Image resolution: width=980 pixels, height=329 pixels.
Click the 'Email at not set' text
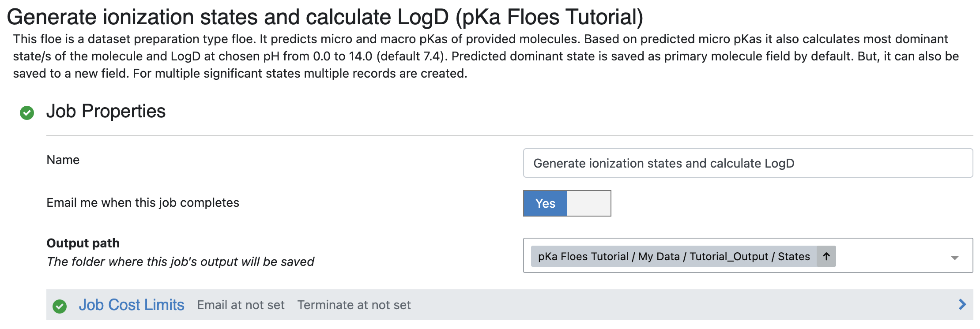point(241,305)
